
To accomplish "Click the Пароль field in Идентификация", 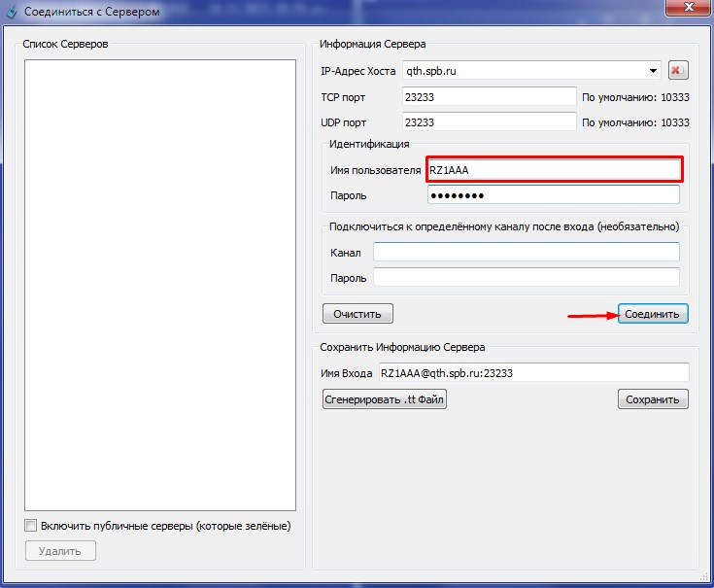I will tap(554, 195).
